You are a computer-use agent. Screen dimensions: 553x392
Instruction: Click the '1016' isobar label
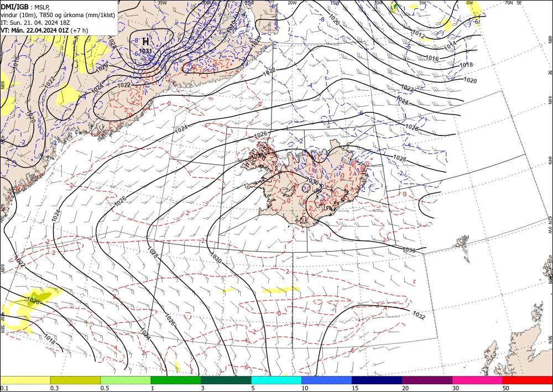click(x=432, y=58)
